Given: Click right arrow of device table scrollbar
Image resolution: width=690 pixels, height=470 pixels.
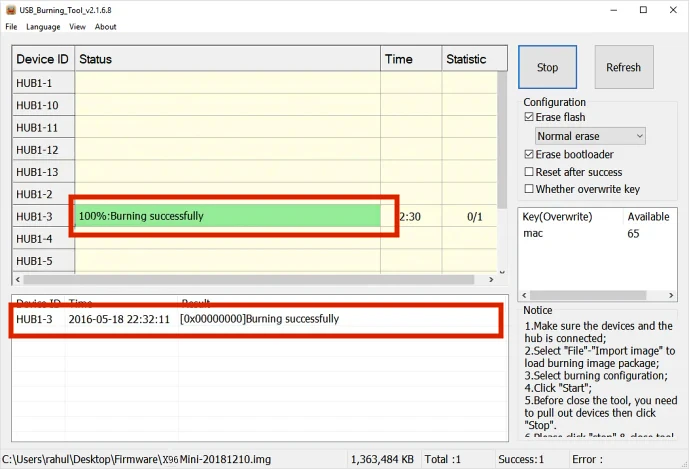Looking at the screenshot, I should click(491, 279).
